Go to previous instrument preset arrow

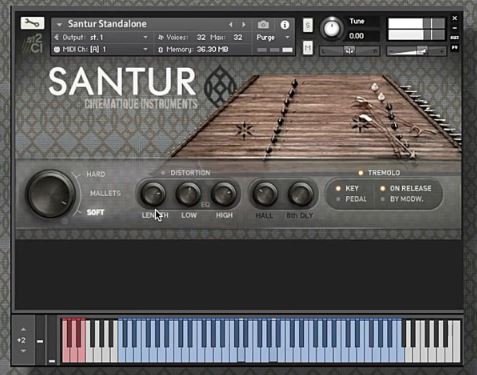click(230, 25)
